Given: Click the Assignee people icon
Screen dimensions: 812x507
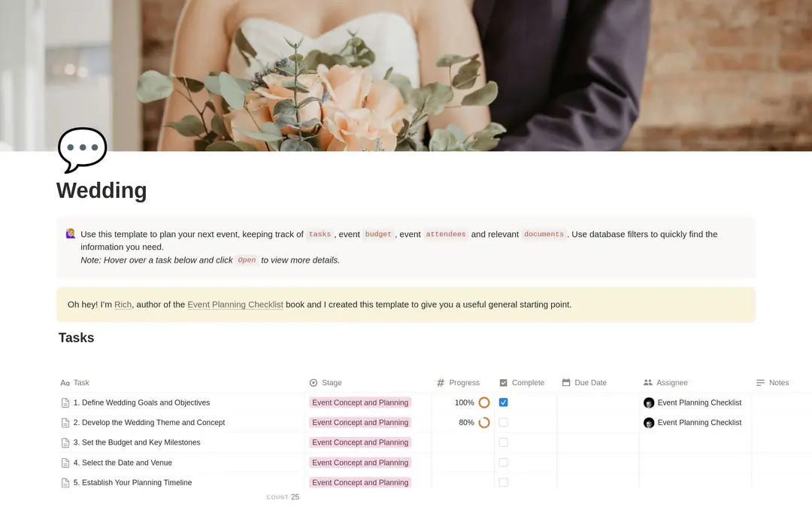Looking at the screenshot, I should (648, 383).
